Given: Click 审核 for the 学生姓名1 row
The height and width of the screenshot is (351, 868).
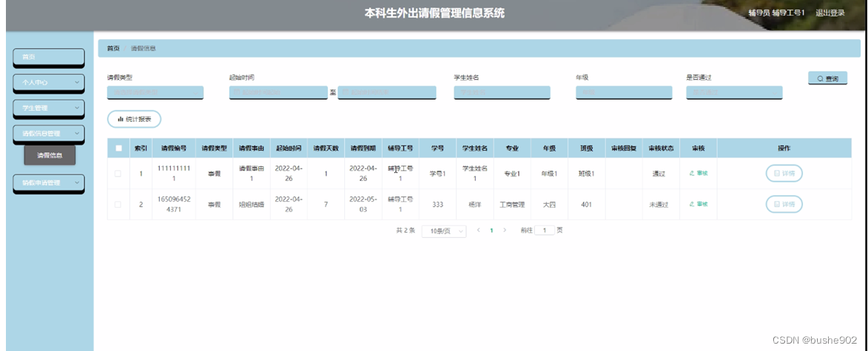Looking at the screenshot, I should coord(699,174).
